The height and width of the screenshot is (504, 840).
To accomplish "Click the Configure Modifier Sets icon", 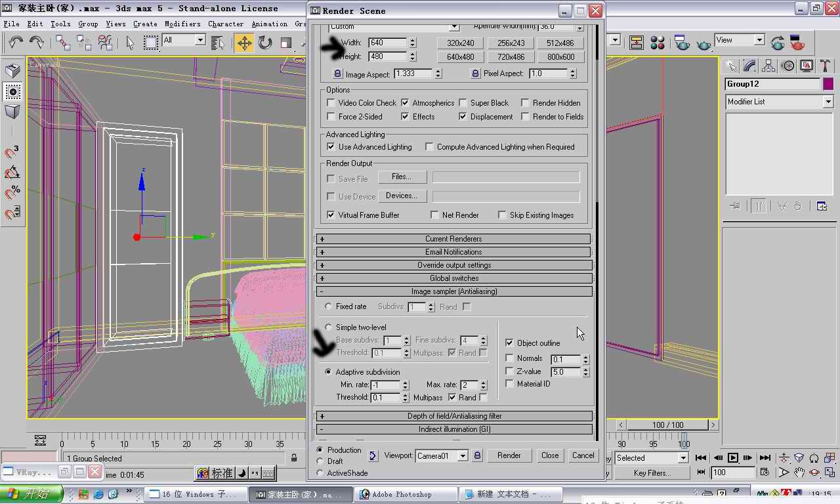I will (x=822, y=206).
